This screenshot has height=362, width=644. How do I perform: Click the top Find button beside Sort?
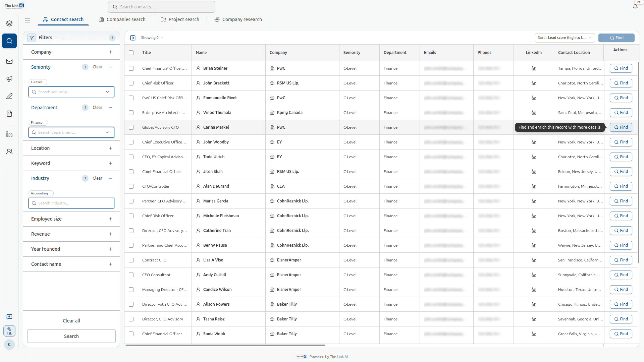click(616, 38)
